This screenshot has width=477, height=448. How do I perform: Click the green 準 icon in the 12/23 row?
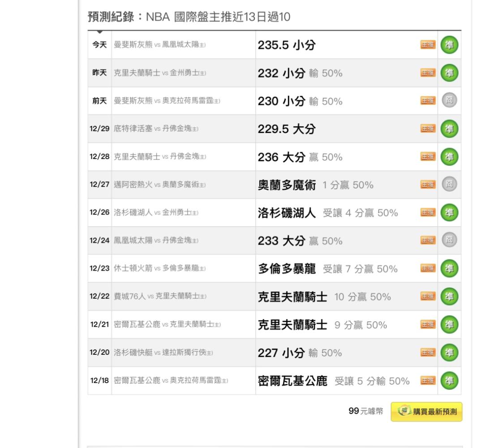449,268
